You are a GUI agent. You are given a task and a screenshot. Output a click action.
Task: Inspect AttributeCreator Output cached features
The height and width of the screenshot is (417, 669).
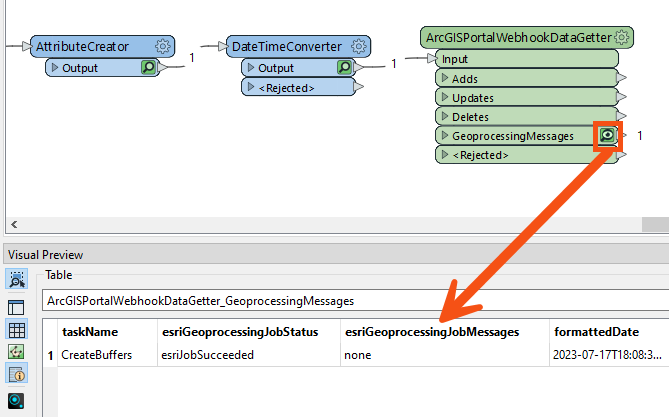tap(148, 67)
